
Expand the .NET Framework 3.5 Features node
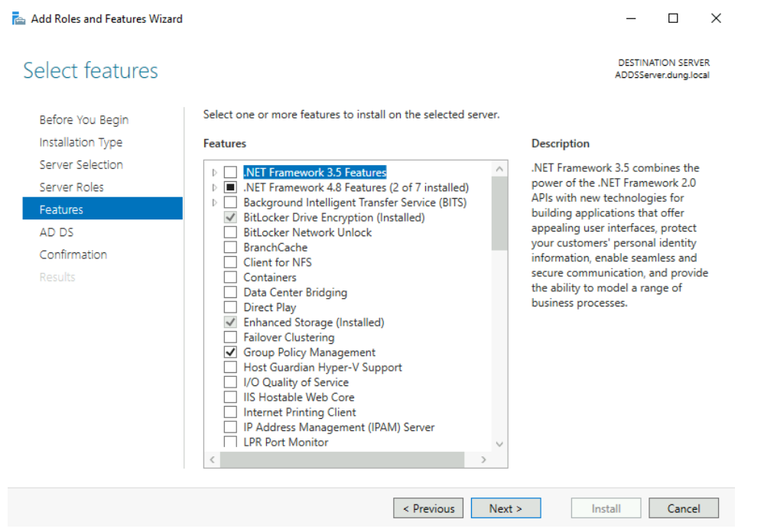tap(214, 172)
